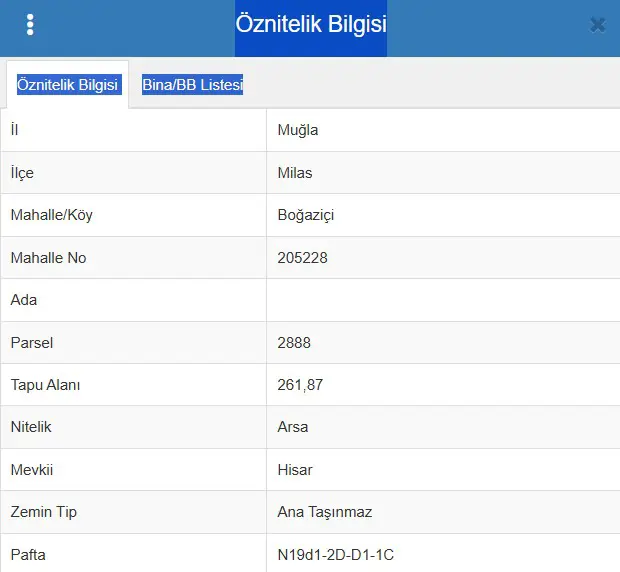Open the Bina/BB Listesi tab
The height and width of the screenshot is (572, 620).
[x=193, y=85]
